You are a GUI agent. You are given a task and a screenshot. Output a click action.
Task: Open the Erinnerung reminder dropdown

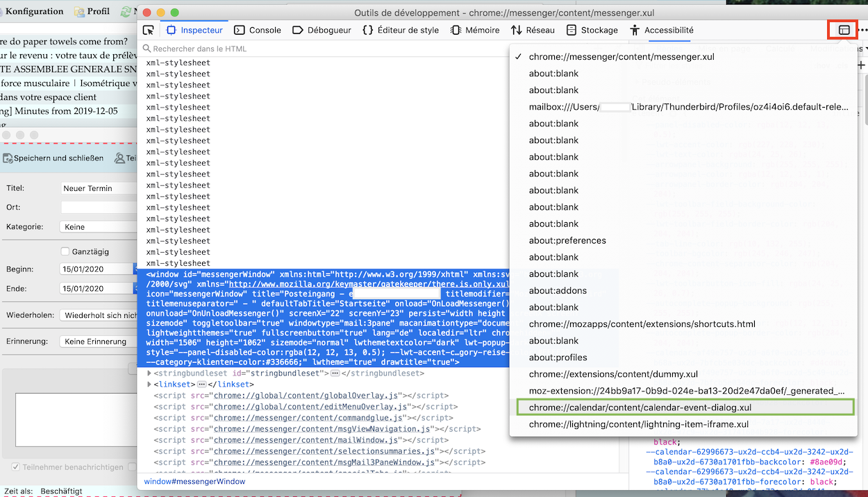click(x=97, y=342)
